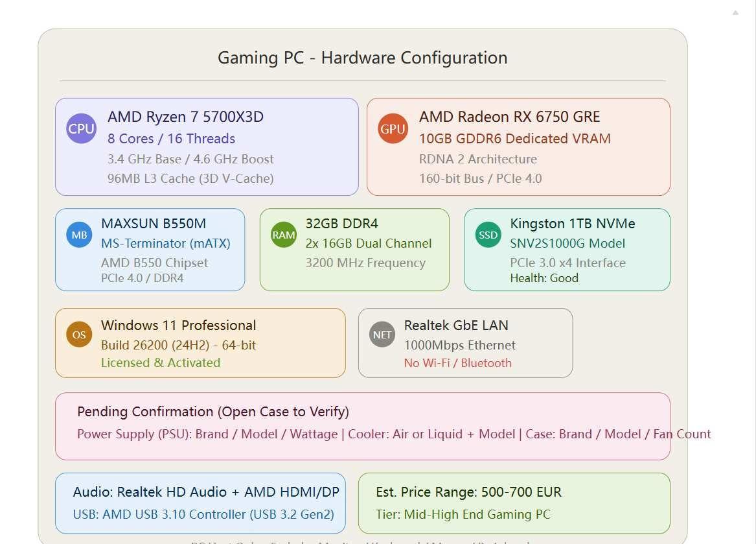Click the Est. Price Range text
The height and width of the screenshot is (544, 756).
[x=468, y=492]
